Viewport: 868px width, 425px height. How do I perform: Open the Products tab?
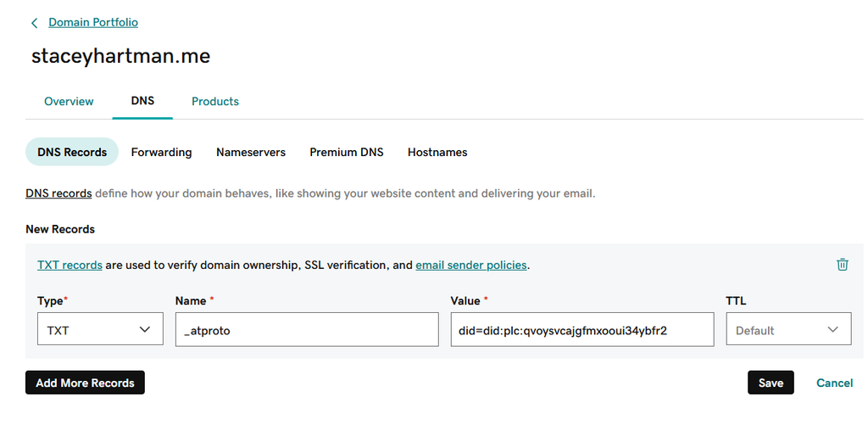click(215, 102)
